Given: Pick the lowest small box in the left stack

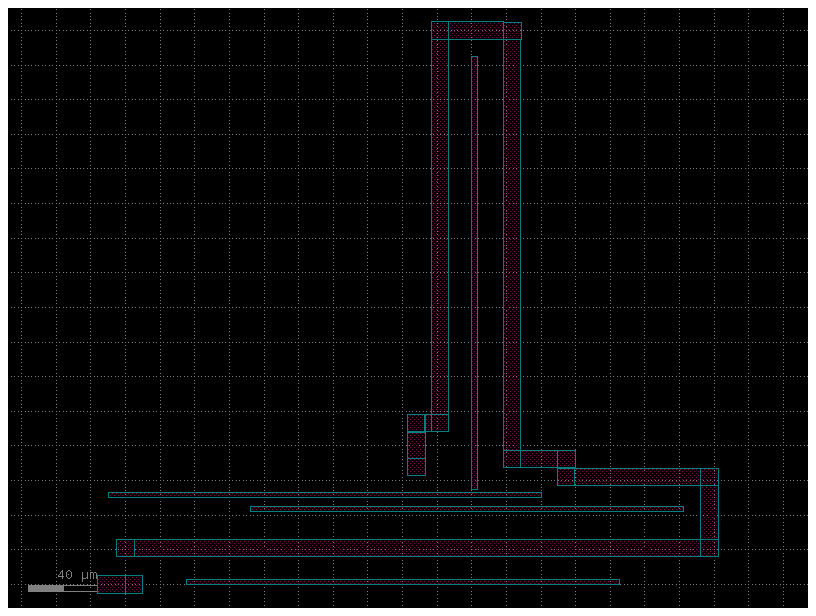Looking at the screenshot, I should [x=416, y=467].
